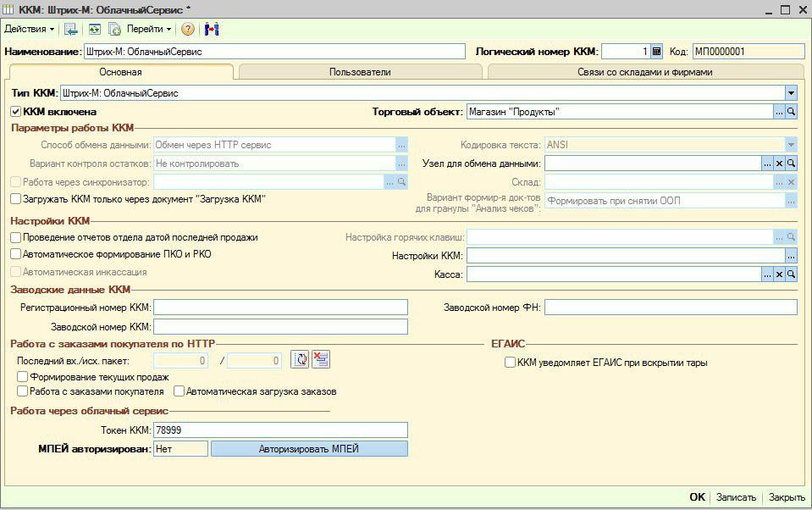Open the Связи со складами и фирмами tab
812x510 pixels.
[645, 72]
